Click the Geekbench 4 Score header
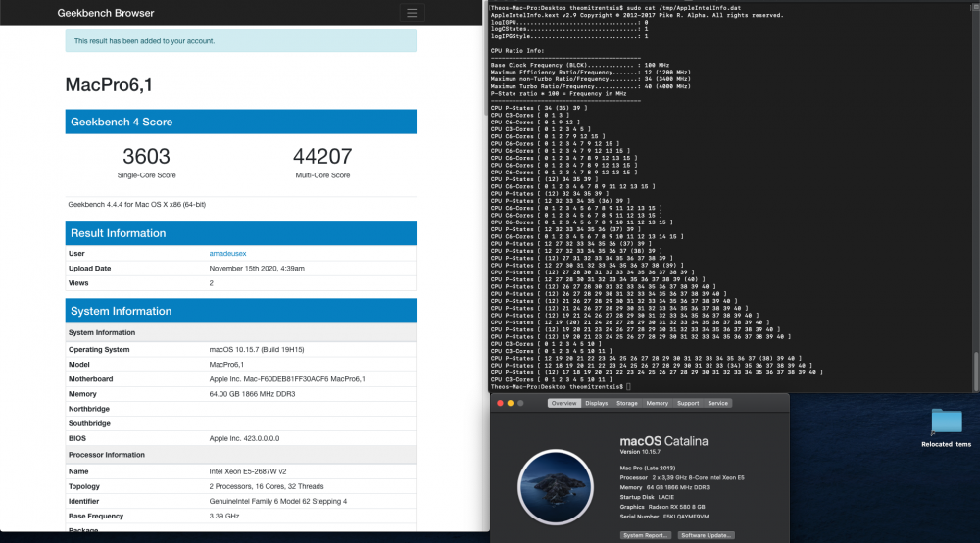Screen dimensions: 980x543 click(241, 122)
